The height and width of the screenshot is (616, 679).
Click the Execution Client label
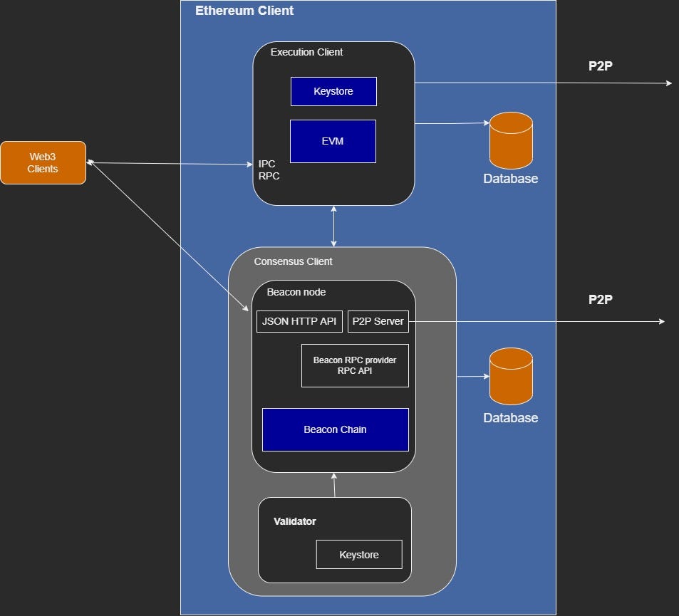[306, 52]
